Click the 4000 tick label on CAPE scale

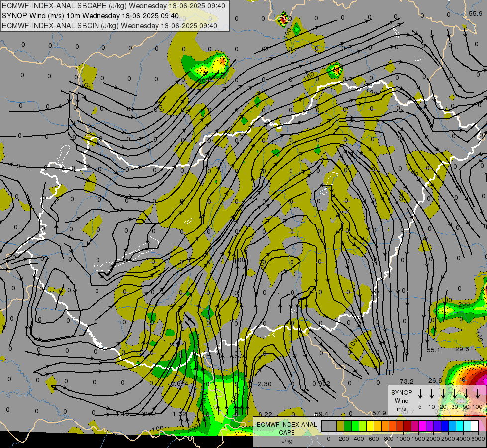click(463, 439)
